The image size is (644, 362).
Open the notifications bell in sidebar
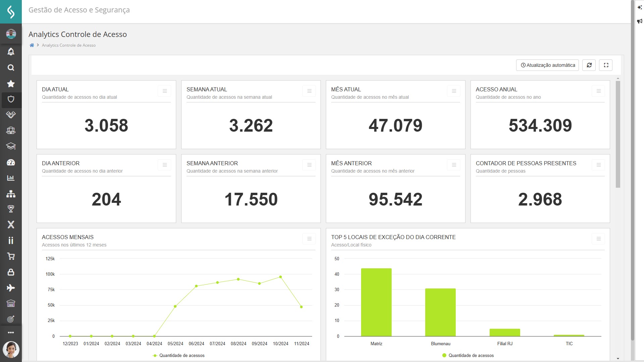click(x=11, y=52)
